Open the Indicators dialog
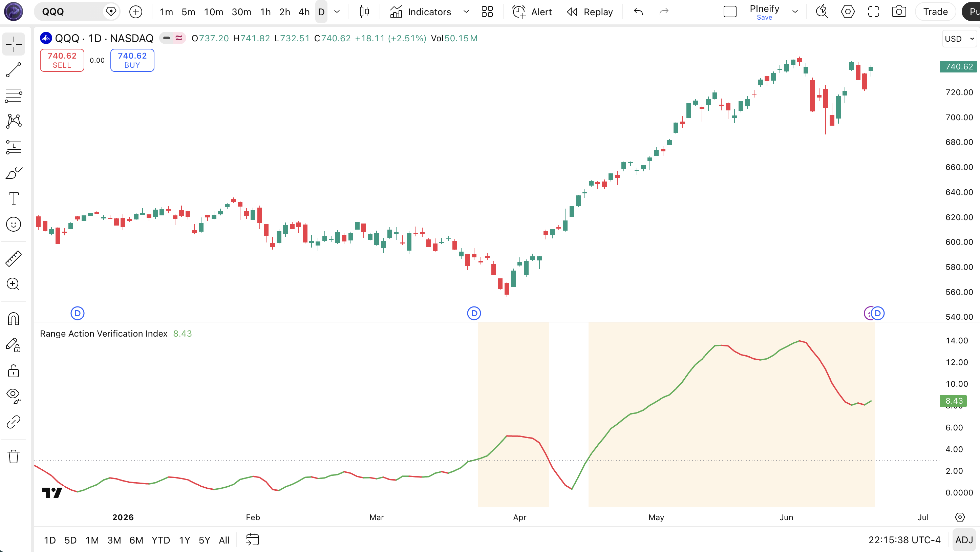Image resolution: width=980 pixels, height=552 pixels. 421,12
